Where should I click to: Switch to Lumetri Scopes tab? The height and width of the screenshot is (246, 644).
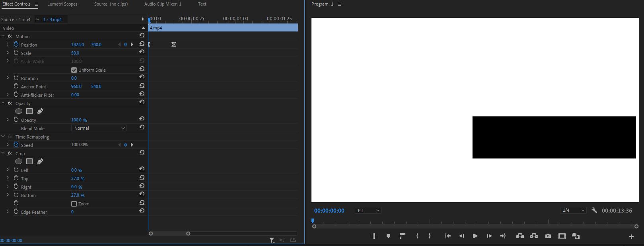(x=62, y=4)
